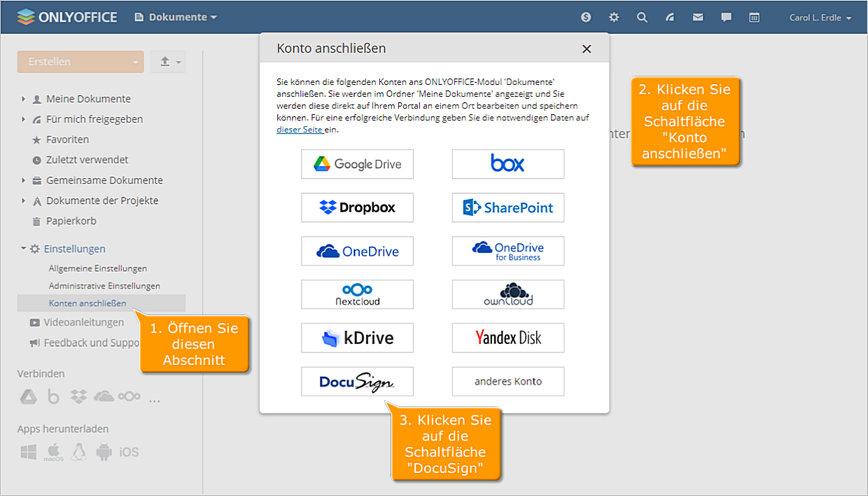Connect a Dropbox account
868x496 pixels.
(x=357, y=207)
